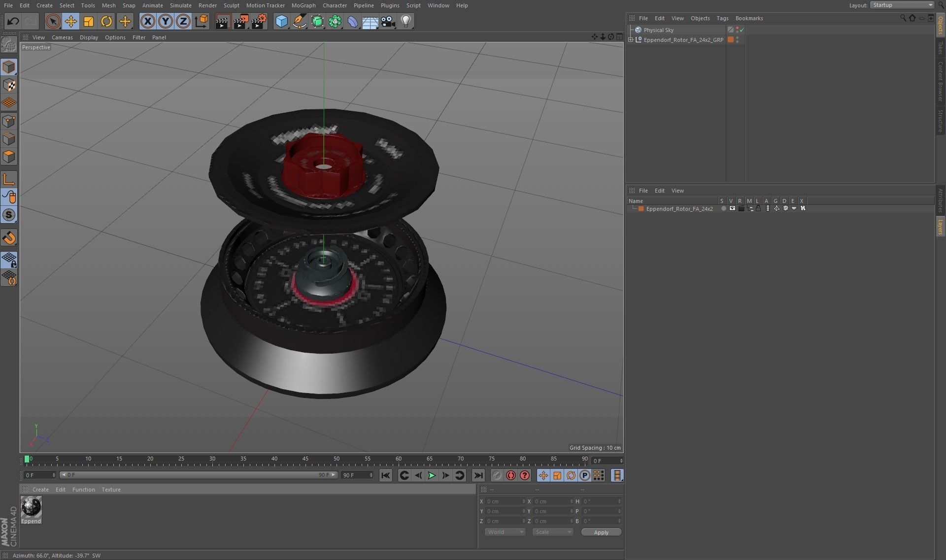Select the Scale tool
946x560 pixels.
(x=89, y=21)
